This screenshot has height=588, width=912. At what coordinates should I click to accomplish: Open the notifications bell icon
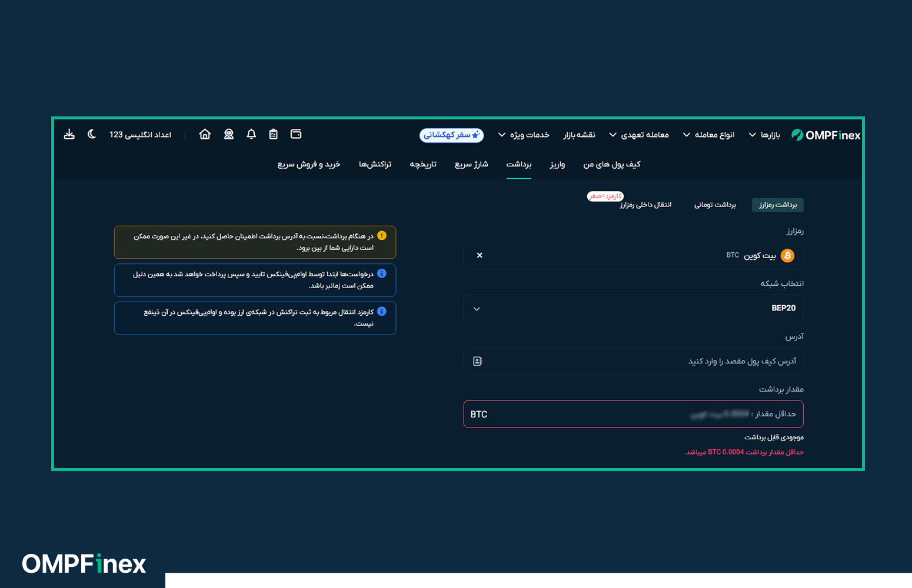coord(251,135)
